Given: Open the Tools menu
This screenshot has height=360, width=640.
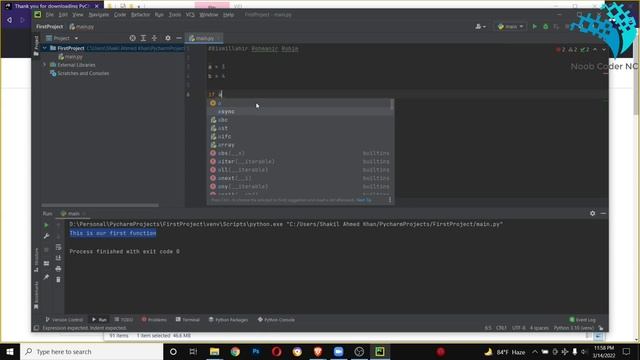Looking at the screenshot, I should 175,15.
